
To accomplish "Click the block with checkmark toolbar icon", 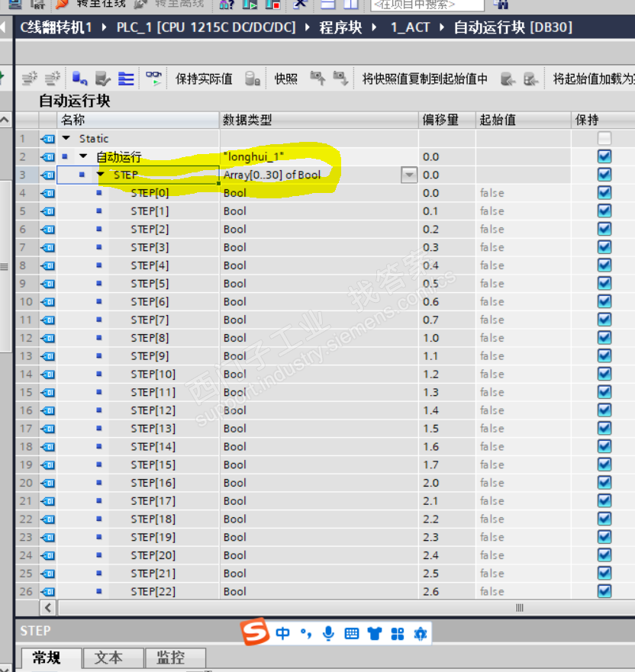I will click(102, 79).
